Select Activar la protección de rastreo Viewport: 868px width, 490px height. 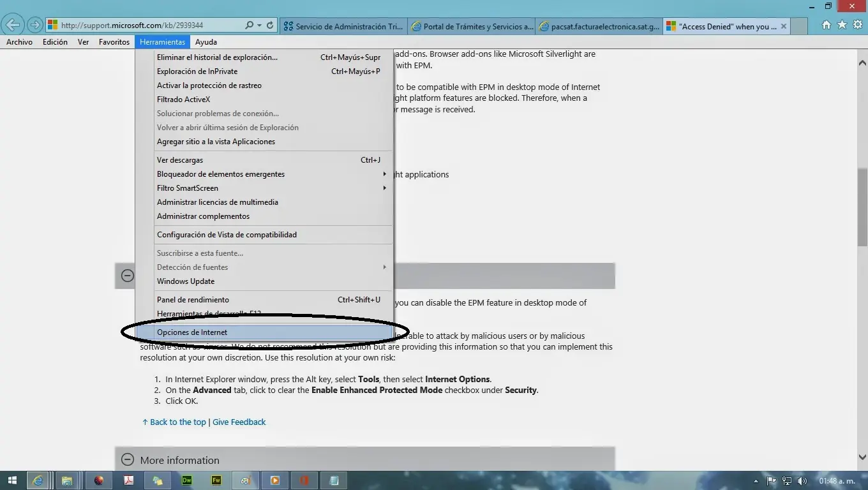[274, 85]
